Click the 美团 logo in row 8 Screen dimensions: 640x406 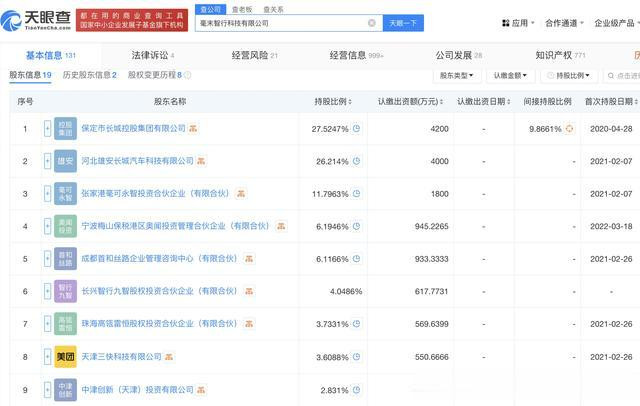65,357
